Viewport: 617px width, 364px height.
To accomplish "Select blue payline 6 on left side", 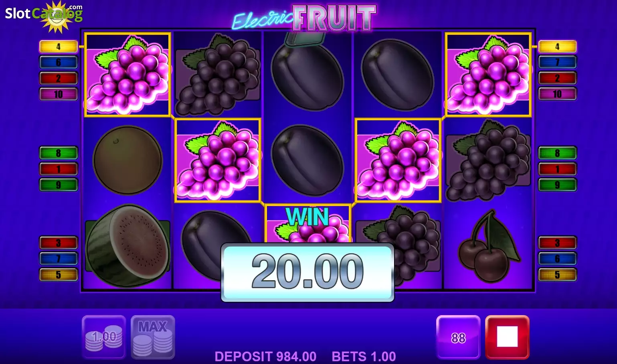I will pos(59,62).
